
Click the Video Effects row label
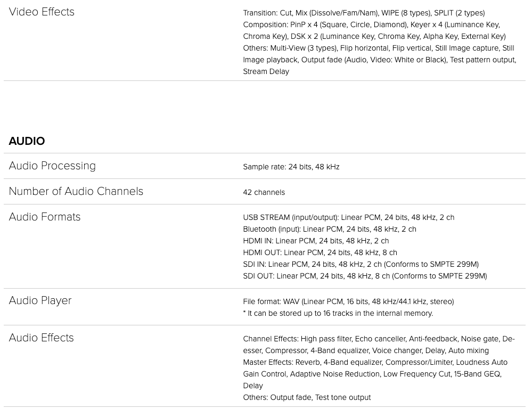click(x=42, y=12)
